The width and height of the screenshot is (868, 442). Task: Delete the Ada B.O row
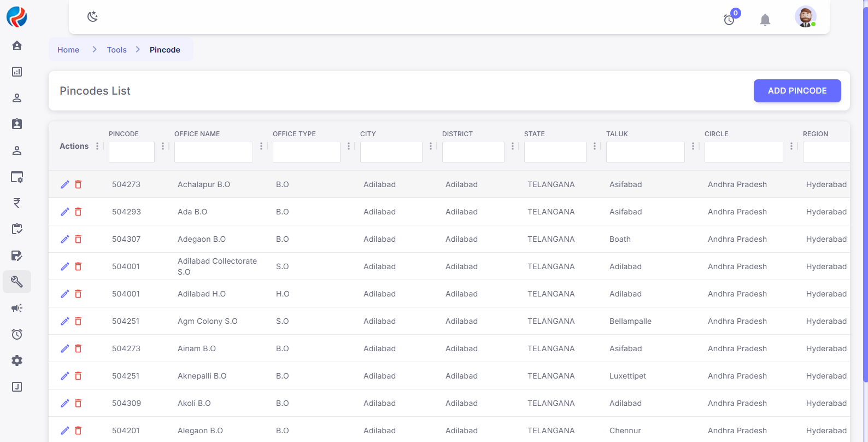coord(78,212)
